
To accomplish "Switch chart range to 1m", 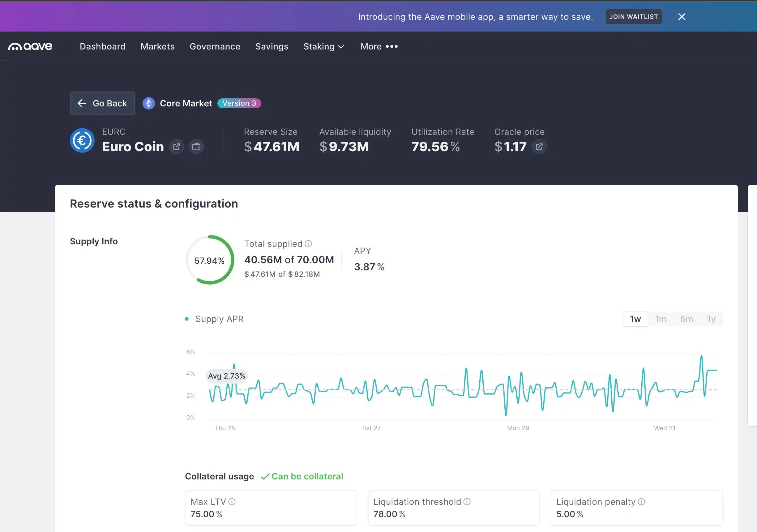I will click(661, 319).
